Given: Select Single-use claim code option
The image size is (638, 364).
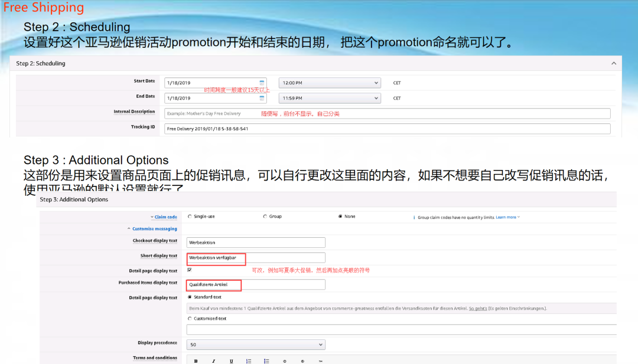Looking at the screenshot, I should 190,217.
